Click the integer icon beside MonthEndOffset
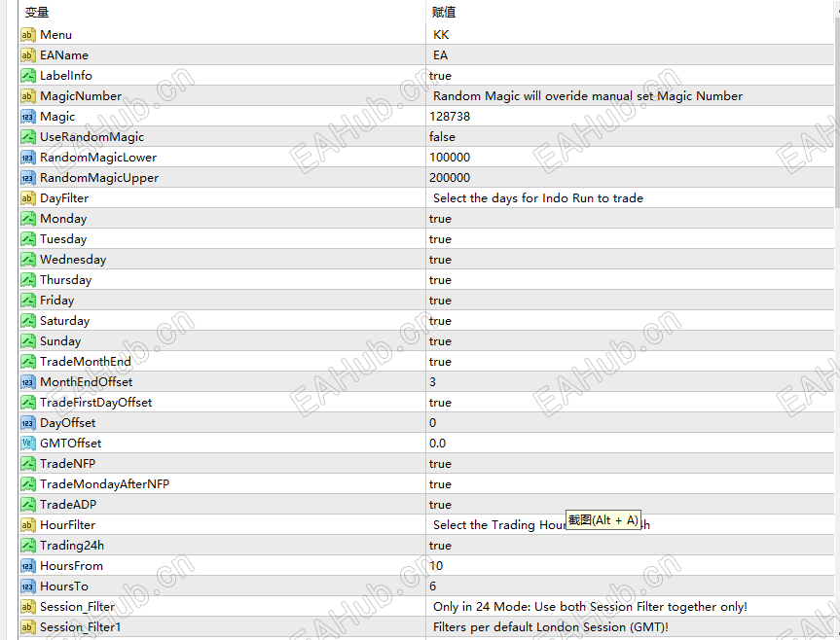Image resolution: width=840 pixels, height=640 pixels. coord(28,382)
